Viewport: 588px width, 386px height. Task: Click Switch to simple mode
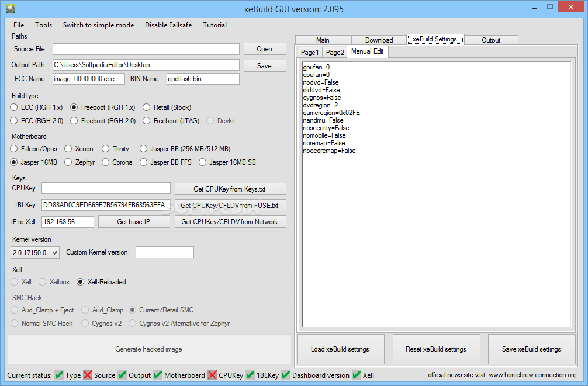[x=98, y=25]
